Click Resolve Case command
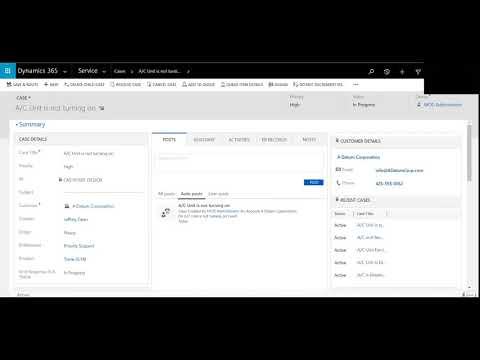The image size is (480, 360). [126, 84]
